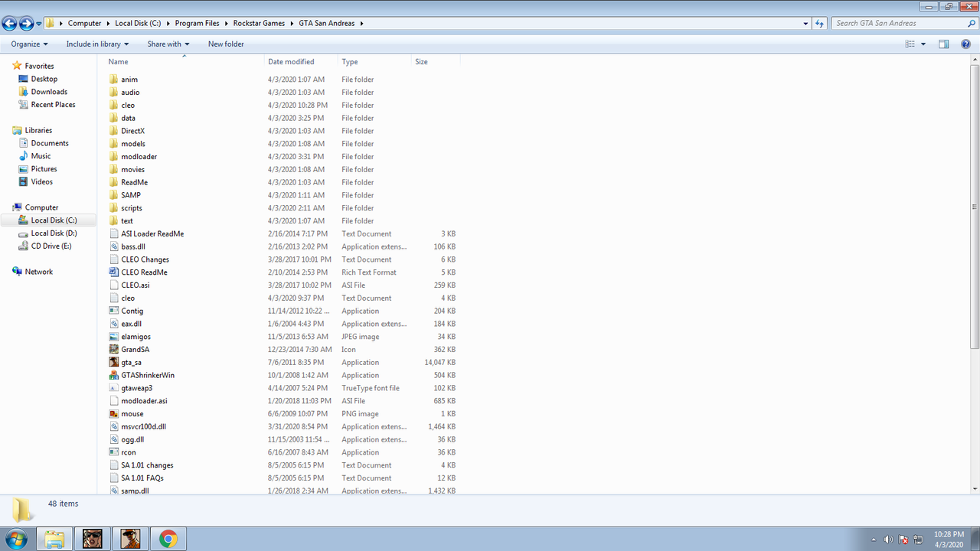
Task: Open the cleo folder icon
Action: (x=114, y=106)
